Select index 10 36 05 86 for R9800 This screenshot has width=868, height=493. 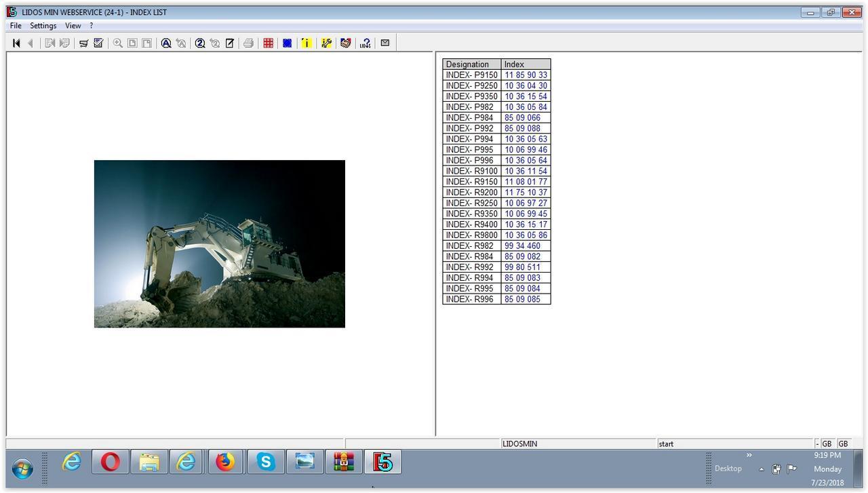526,235
